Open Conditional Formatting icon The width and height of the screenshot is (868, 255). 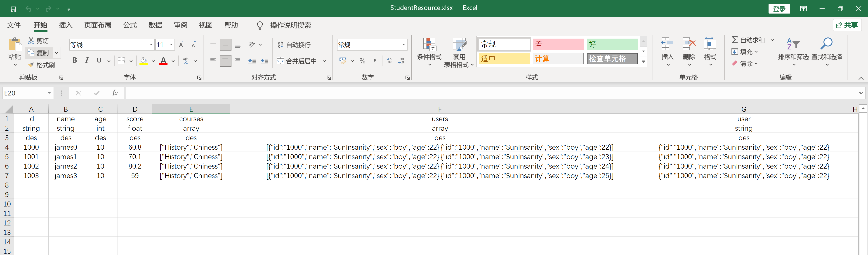pos(429,44)
